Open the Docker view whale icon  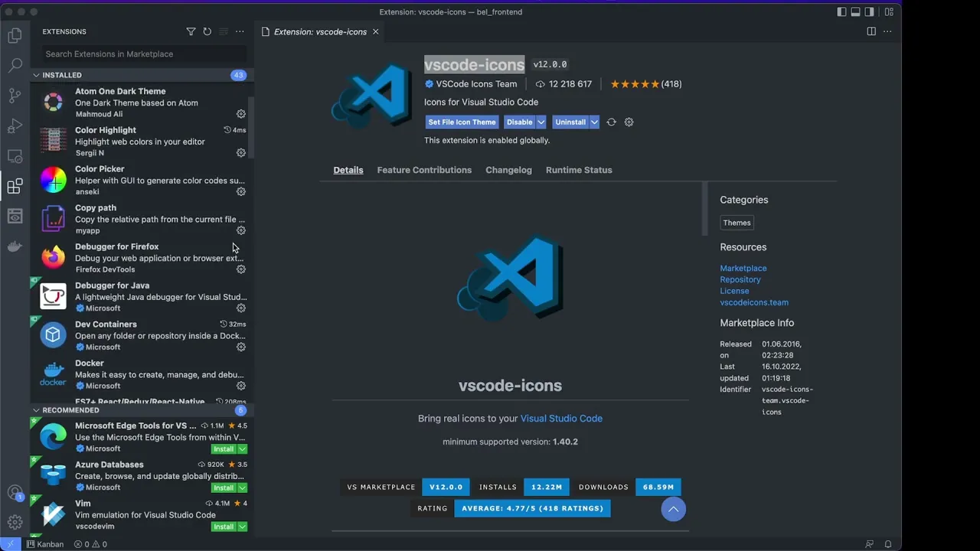click(x=15, y=246)
